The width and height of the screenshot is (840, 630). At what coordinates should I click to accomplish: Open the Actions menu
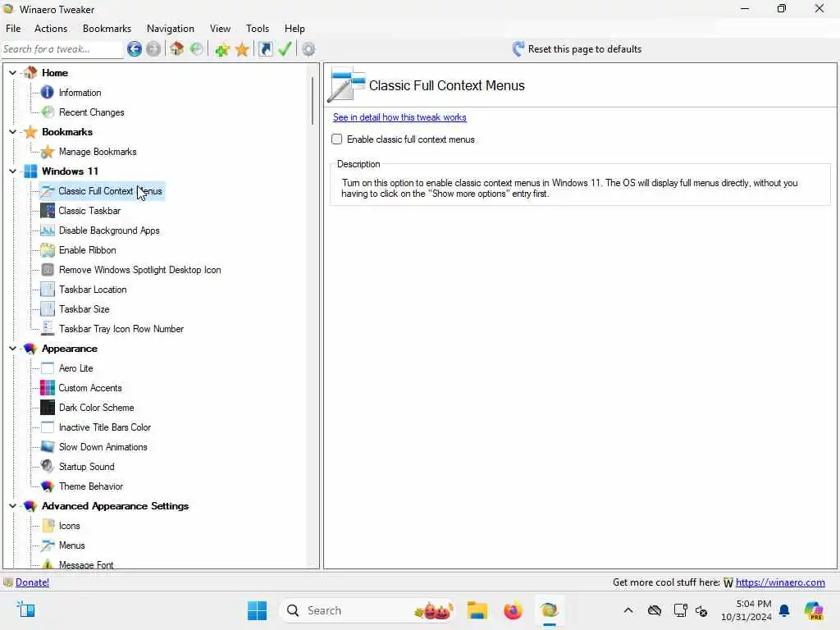click(x=51, y=29)
